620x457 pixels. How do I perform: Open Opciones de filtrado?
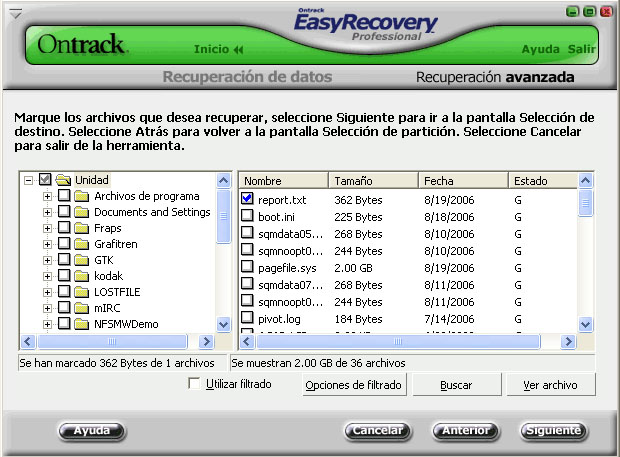point(353,385)
